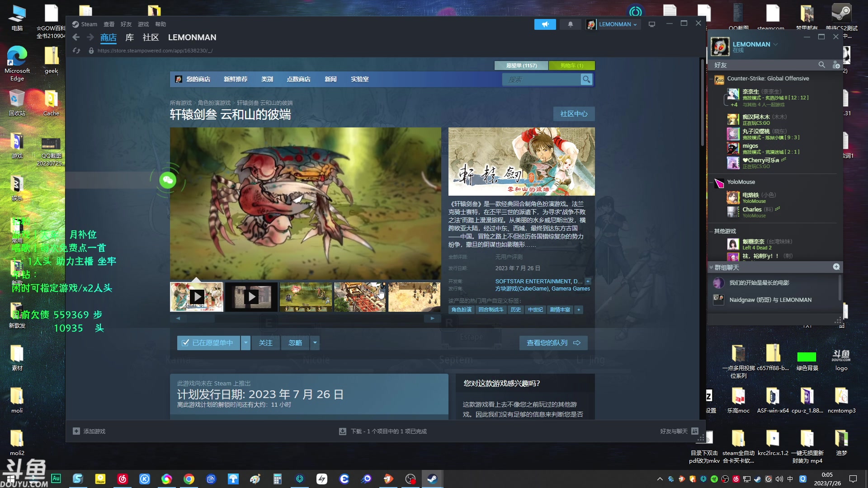Go back with the Steam back arrow

click(76, 38)
